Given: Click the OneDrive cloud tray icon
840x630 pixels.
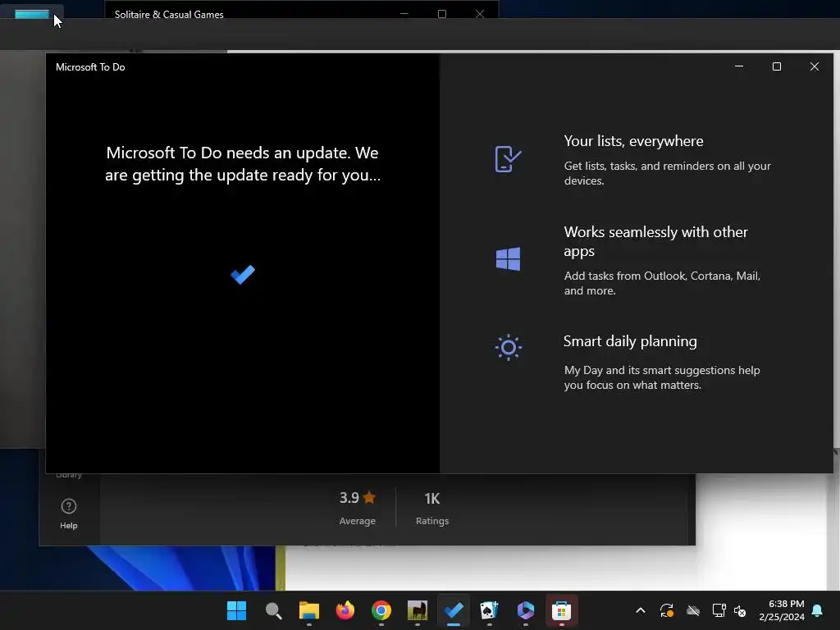Looking at the screenshot, I should point(693,610).
